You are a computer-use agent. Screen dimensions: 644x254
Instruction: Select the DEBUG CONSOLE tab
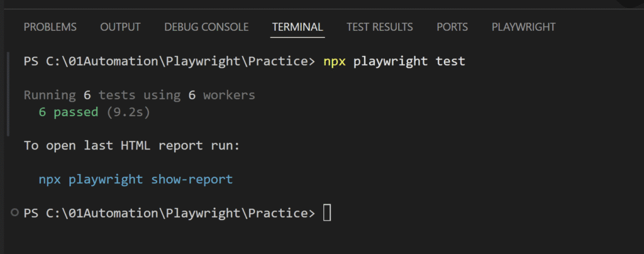coord(206,27)
